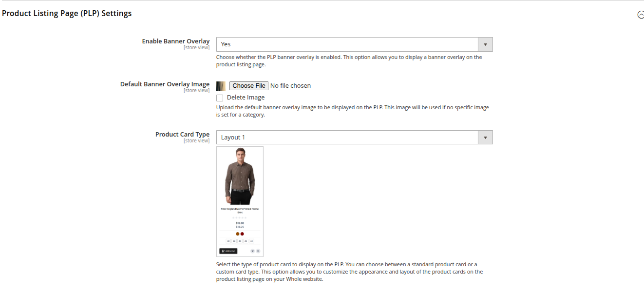
Task: Click the Layout 1 product card preview
Action: 240,201
